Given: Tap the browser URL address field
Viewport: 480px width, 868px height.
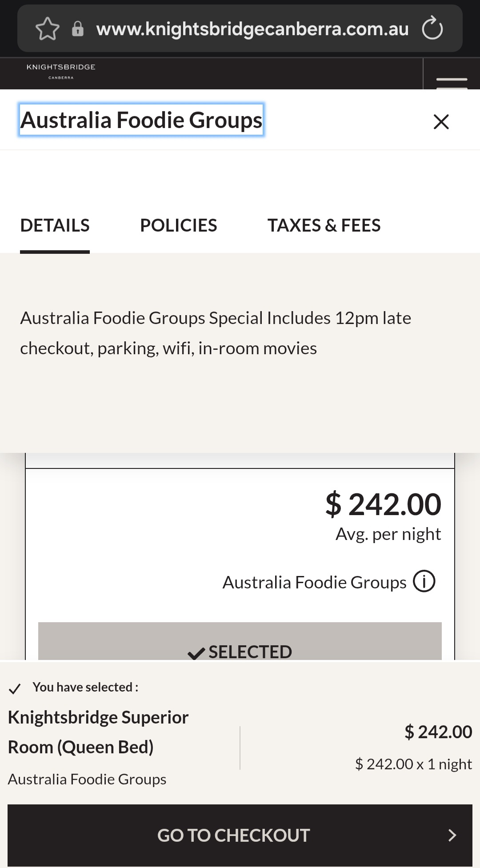Looking at the screenshot, I should pyautogui.click(x=252, y=29).
